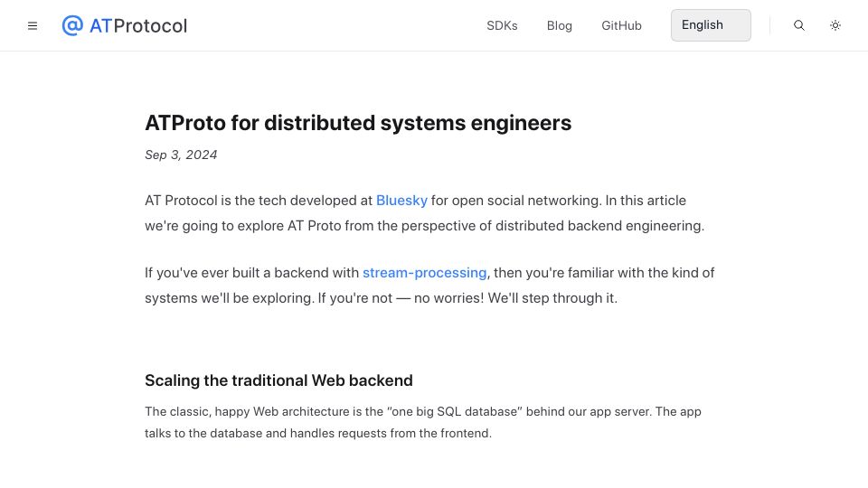The height and width of the screenshot is (488, 868).
Task: Follow the stream-processing hyperlink
Action: (x=425, y=273)
